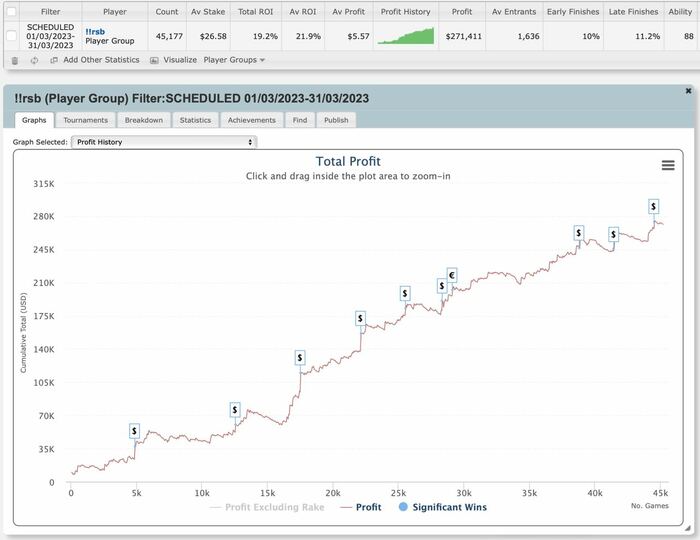
Task: Click the Player column header
Action: tap(115, 12)
